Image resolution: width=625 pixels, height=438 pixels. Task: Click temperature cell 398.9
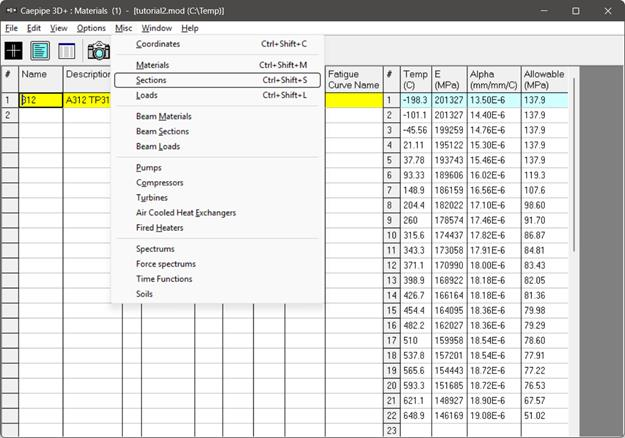click(416, 281)
